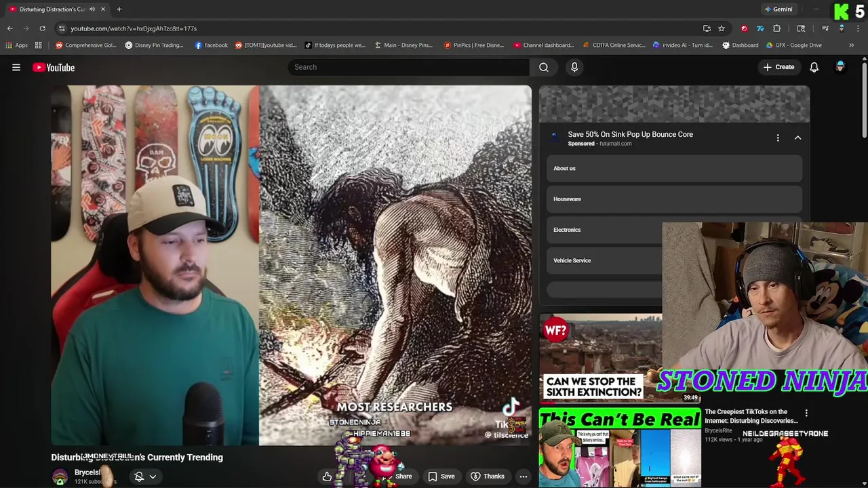Open the Comprehensive Gol... bookmark

tap(86, 45)
